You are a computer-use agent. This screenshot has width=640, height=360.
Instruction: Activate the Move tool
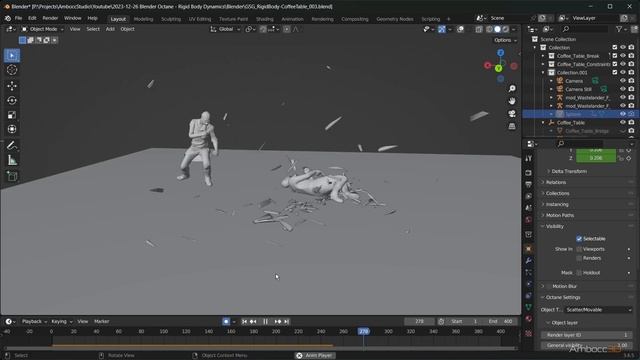pyautogui.click(x=12, y=86)
